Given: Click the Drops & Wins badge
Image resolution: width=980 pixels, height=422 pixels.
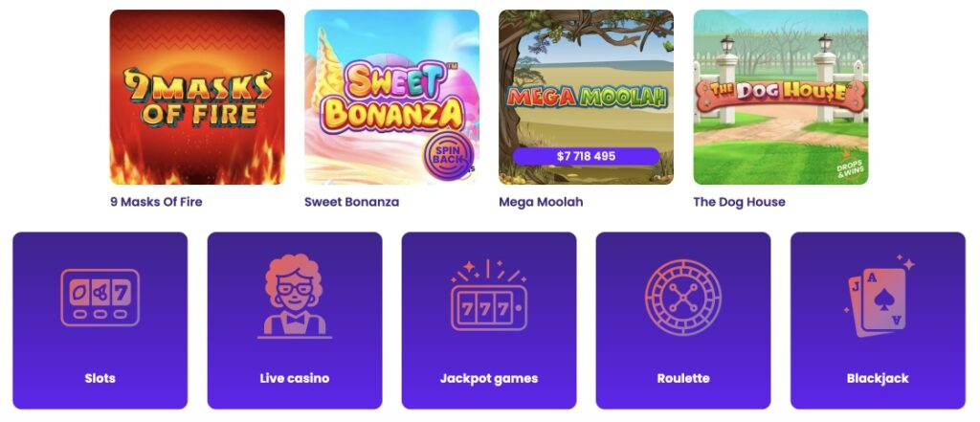Looking at the screenshot, I should click(x=850, y=165).
